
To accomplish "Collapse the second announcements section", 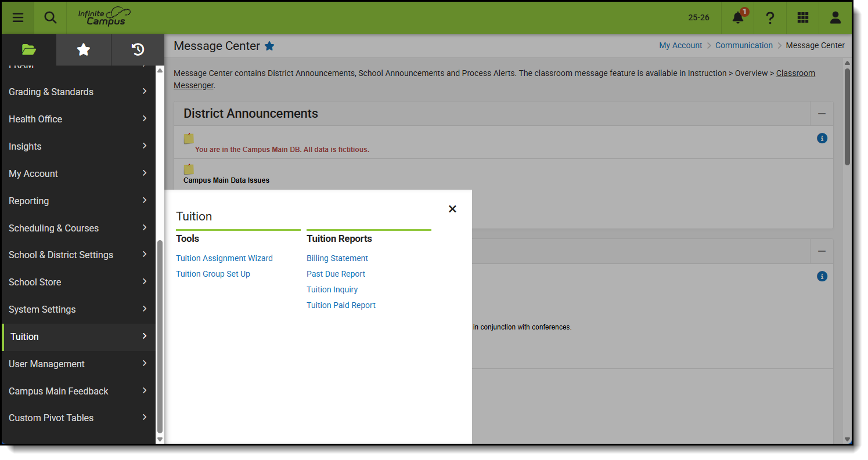I will 822,251.
